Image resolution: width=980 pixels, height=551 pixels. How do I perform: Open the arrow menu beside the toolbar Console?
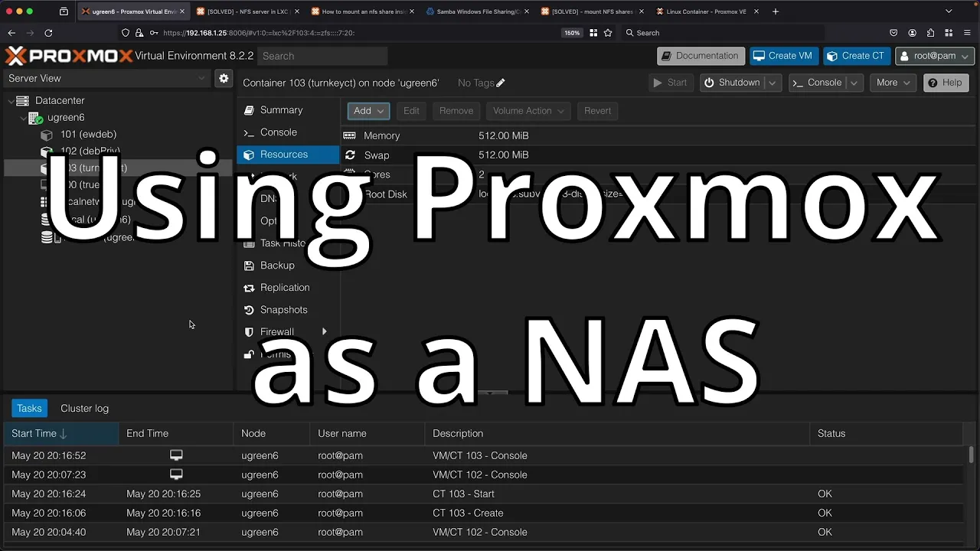[x=854, y=83]
